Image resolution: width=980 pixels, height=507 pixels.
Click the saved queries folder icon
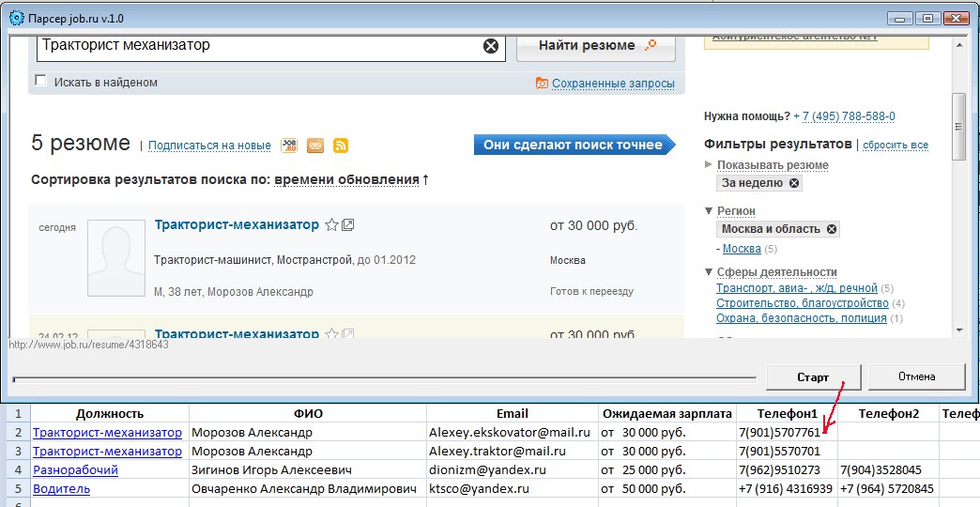point(542,84)
